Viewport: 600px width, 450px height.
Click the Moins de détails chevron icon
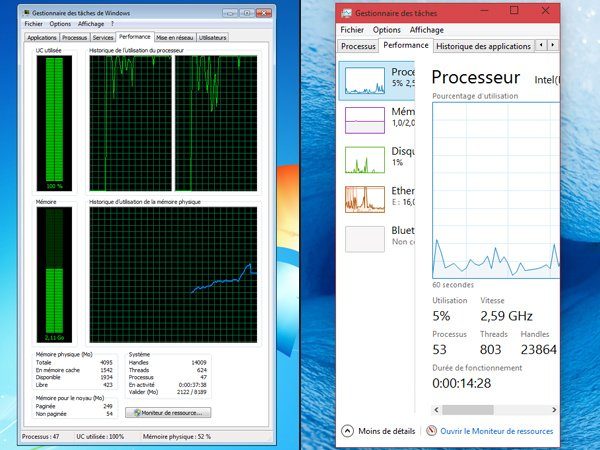347,431
